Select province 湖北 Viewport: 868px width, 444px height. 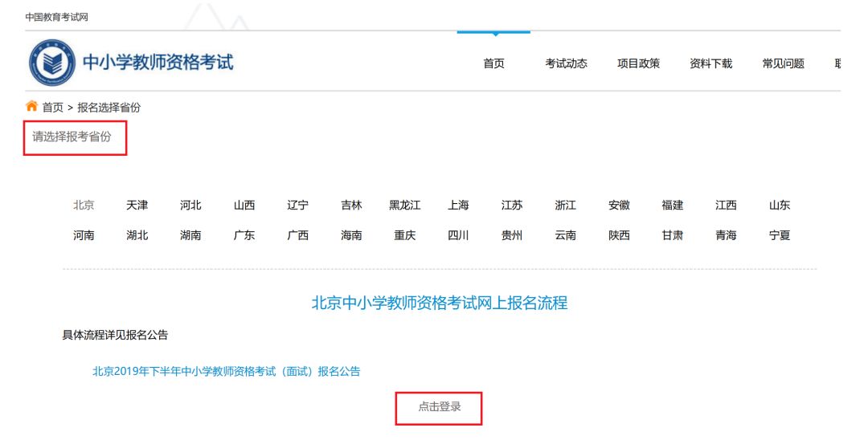tap(137, 235)
